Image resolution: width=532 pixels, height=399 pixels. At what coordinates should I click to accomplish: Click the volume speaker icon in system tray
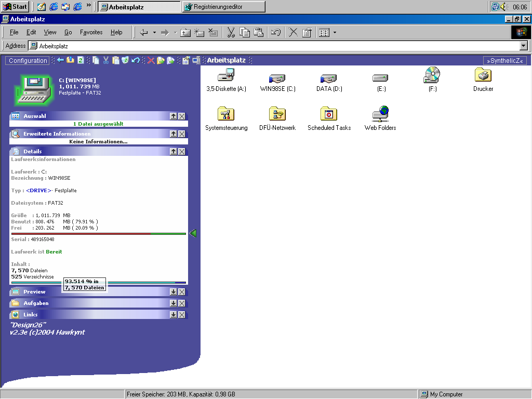click(503, 6)
